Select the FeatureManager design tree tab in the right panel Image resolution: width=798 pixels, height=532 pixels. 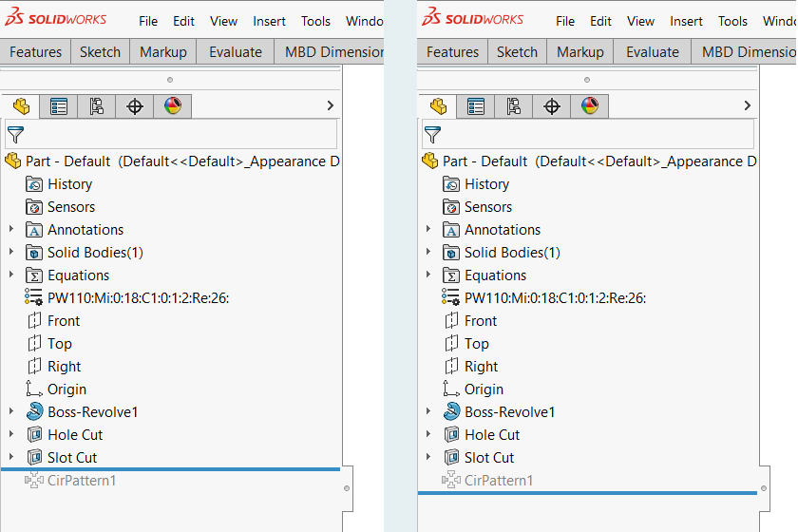point(438,106)
